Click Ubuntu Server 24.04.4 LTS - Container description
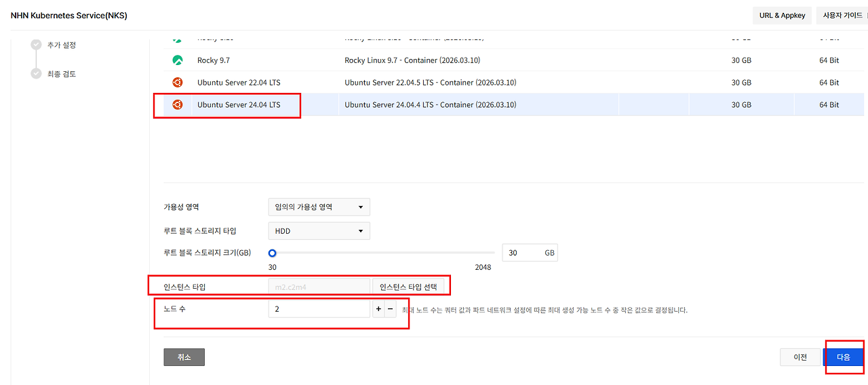Image resolution: width=868 pixels, height=385 pixels. click(431, 105)
